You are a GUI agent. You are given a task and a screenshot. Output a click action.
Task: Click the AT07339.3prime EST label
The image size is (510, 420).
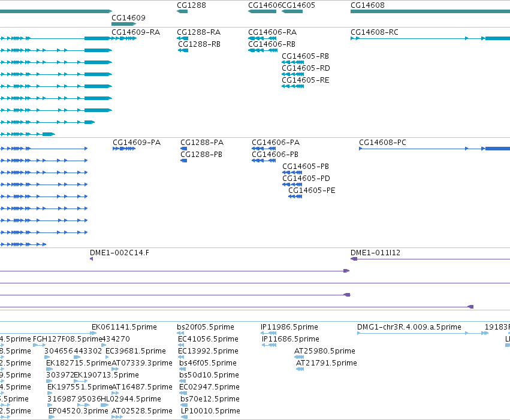click(x=142, y=363)
